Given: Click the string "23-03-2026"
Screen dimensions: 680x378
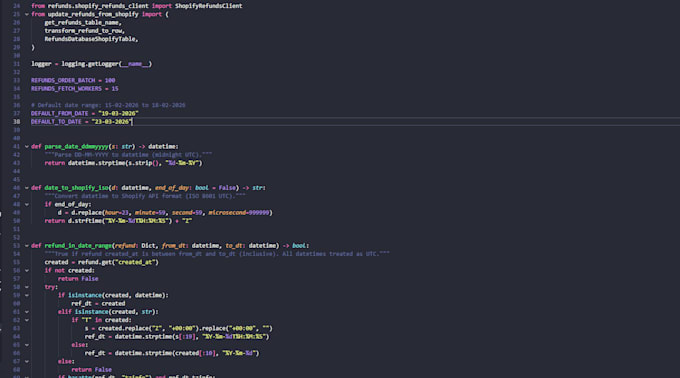Looking at the screenshot, I should point(112,122).
